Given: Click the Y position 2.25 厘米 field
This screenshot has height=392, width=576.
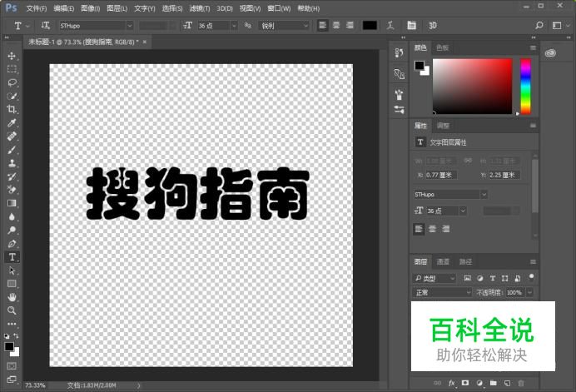Looking at the screenshot, I should 504,175.
